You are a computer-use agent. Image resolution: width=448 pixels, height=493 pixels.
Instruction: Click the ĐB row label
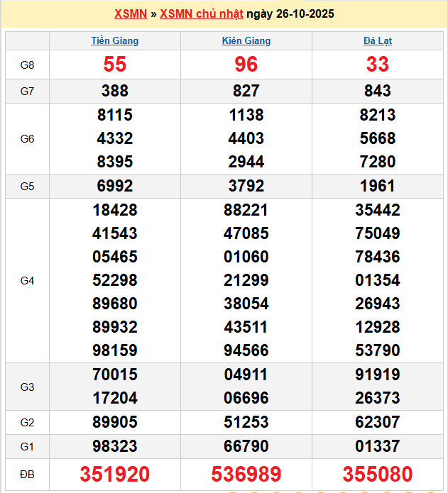27,474
